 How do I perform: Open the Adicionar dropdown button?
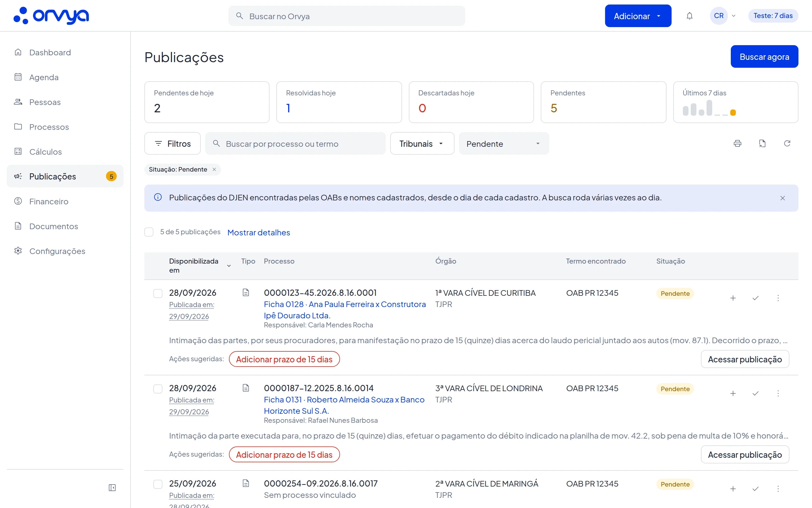point(638,16)
